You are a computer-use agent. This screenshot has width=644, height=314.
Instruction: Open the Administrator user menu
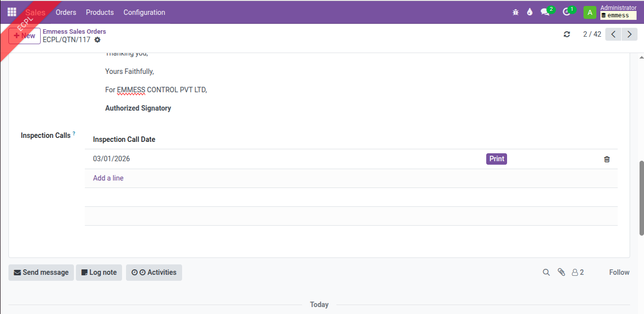pos(610,12)
